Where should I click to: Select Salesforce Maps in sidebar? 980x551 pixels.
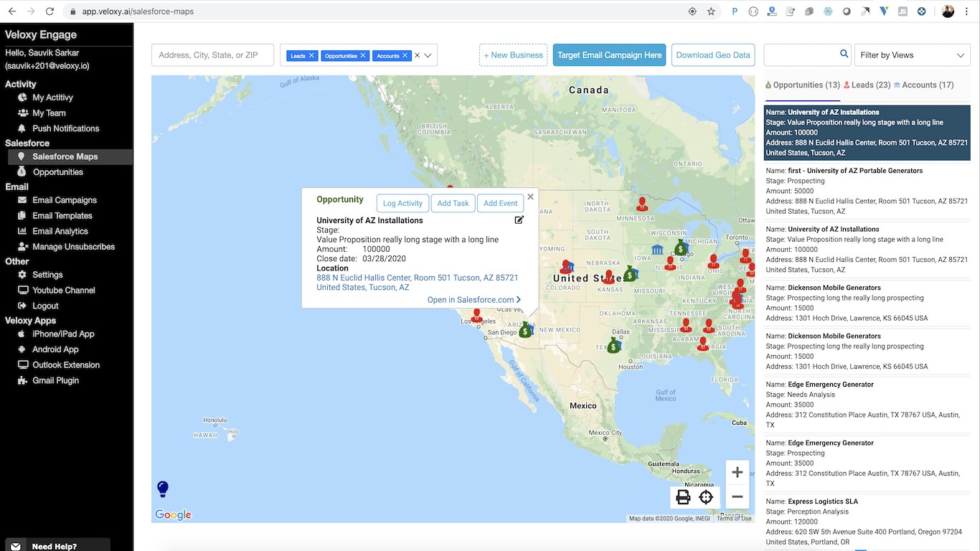point(70,156)
